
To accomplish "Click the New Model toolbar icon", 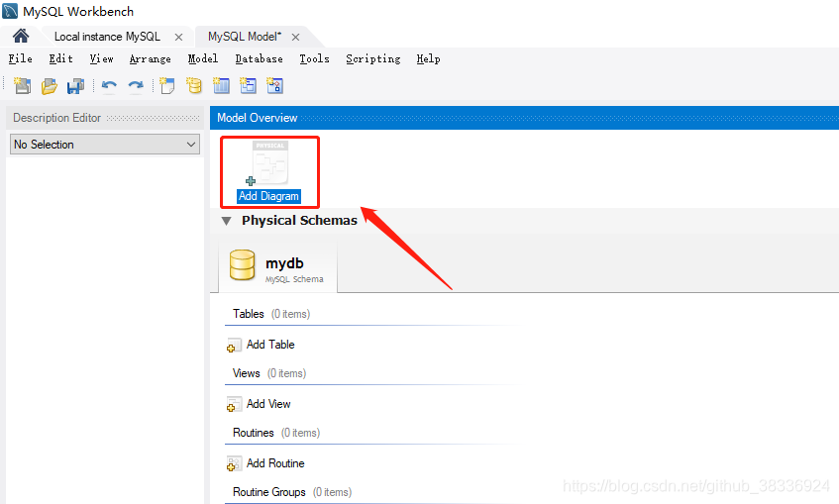I will 22,85.
